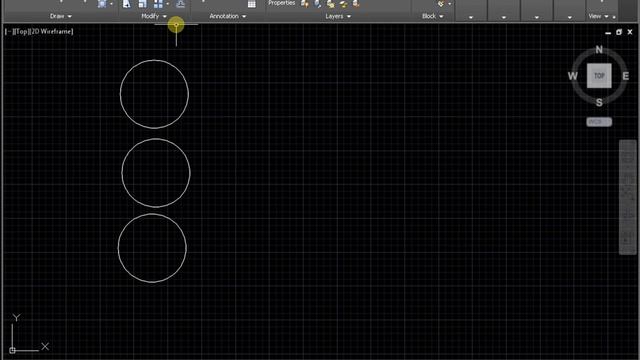Click the [Top] view controls label
Screen dimensions: 640x360
21,31
